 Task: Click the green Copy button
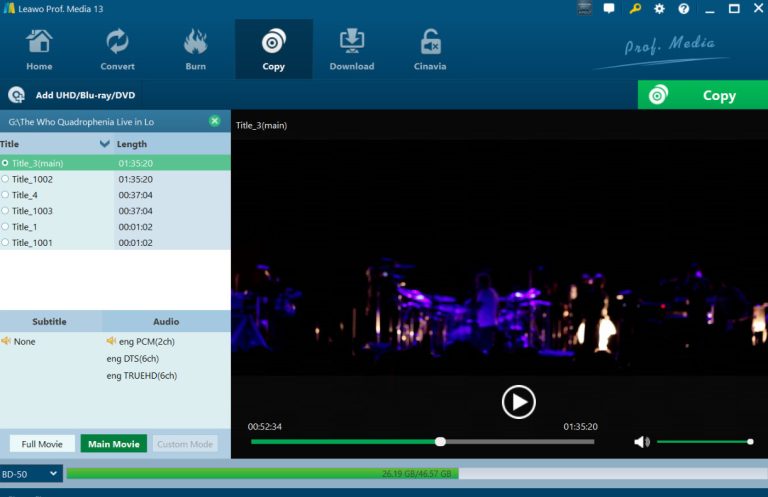tap(703, 96)
